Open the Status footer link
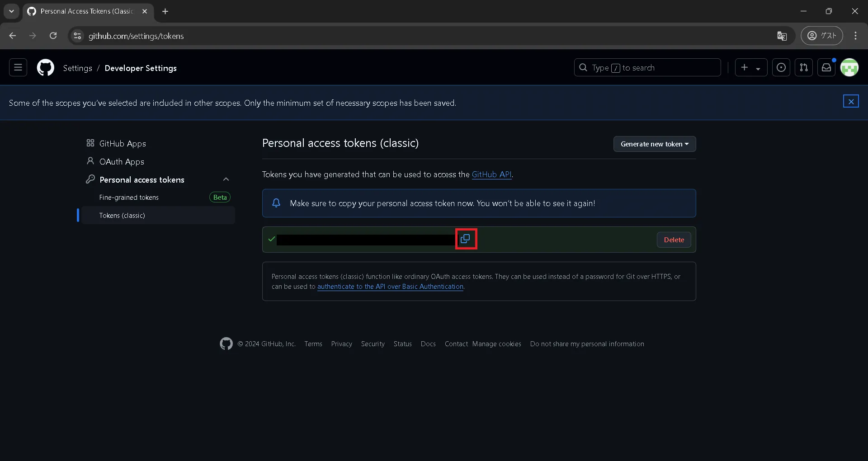This screenshot has height=461, width=868. click(402, 344)
